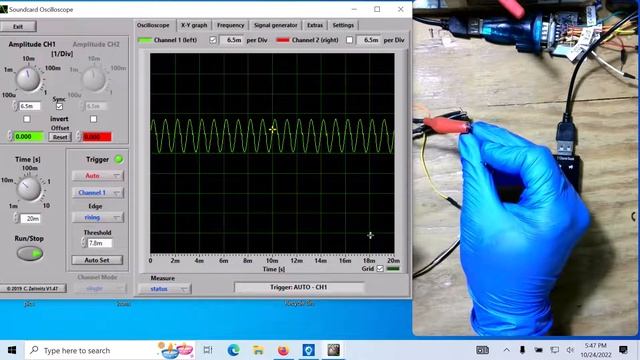Image resolution: width=640 pixels, height=360 pixels.
Task: Click the Threshold 7.8m field
Action: (100, 243)
